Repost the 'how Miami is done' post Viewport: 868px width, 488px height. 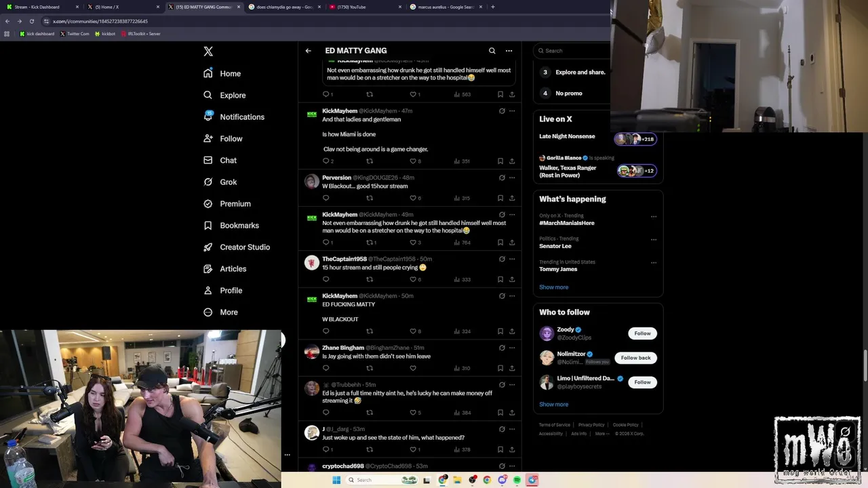pos(370,161)
